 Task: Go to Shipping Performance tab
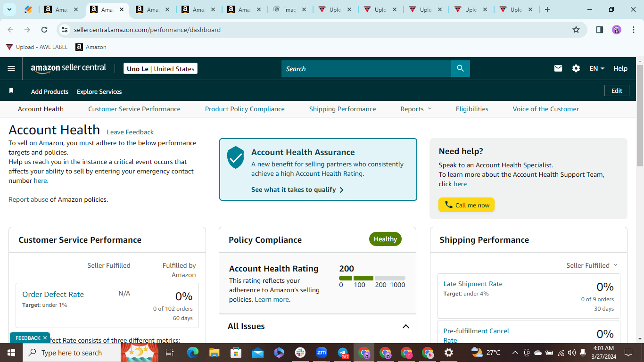tap(343, 109)
